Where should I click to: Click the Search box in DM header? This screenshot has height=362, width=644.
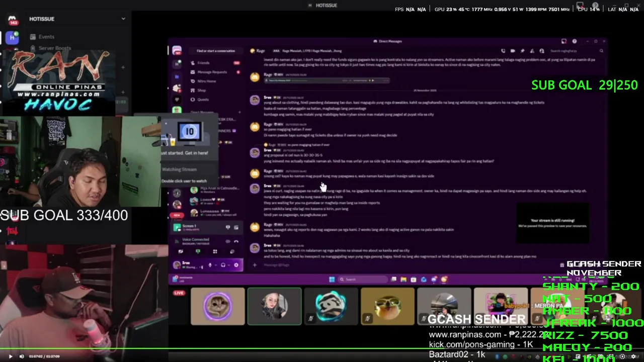577,51
